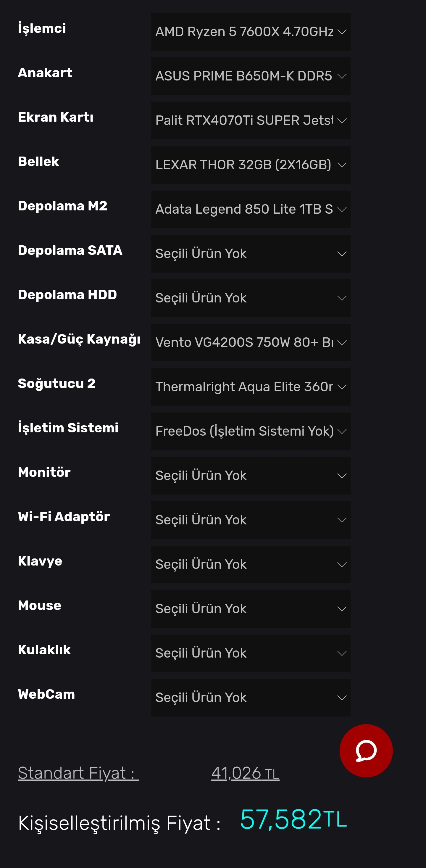Open the İşletim Sistemi FreeDos dropdown
This screenshot has width=426, height=868.
coord(250,431)
